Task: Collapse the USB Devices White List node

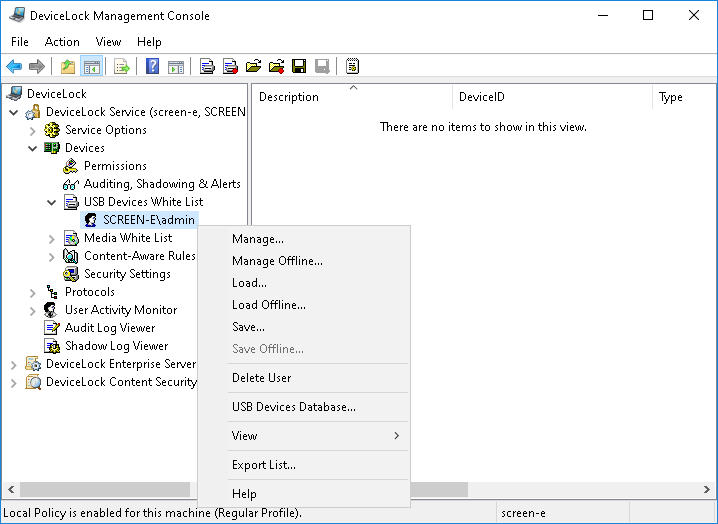Action: click(52, 202)
